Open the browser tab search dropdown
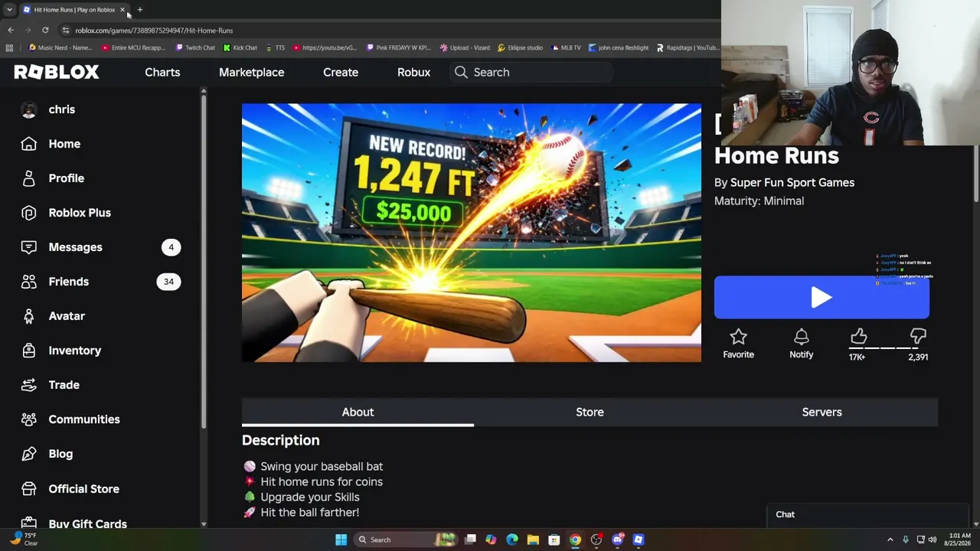 [9, 10]
